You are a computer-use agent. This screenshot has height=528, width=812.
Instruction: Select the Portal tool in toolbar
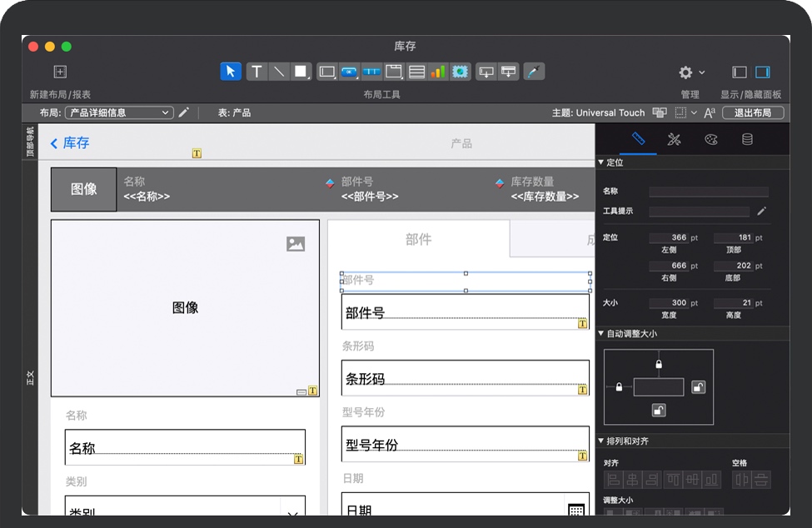point(416,72)
